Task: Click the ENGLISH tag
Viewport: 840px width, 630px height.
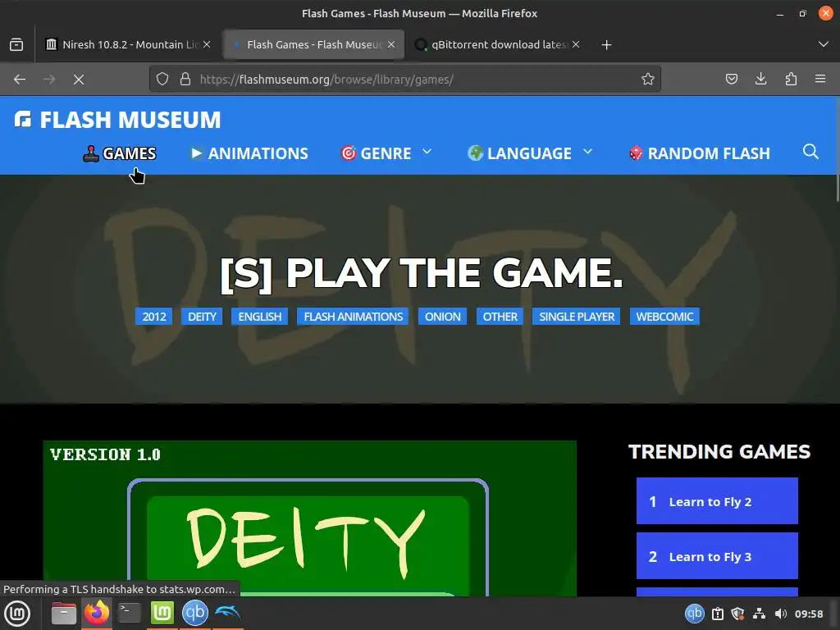Action: coord(260,317)
